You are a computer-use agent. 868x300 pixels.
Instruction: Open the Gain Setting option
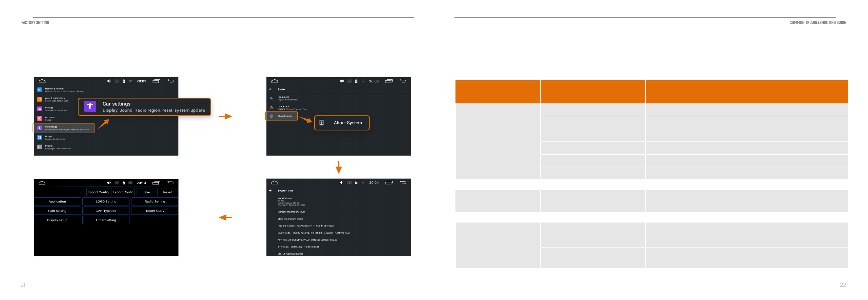[x=57, y=211]
